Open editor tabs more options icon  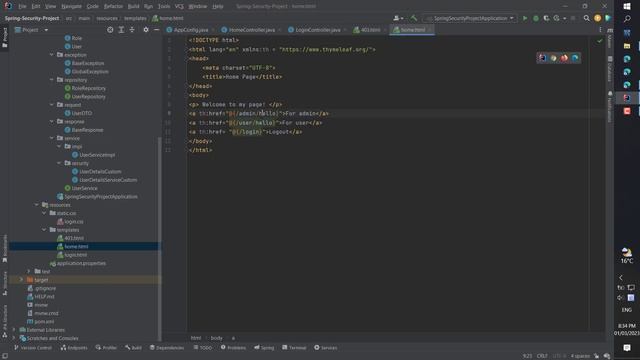coord(600,30)
